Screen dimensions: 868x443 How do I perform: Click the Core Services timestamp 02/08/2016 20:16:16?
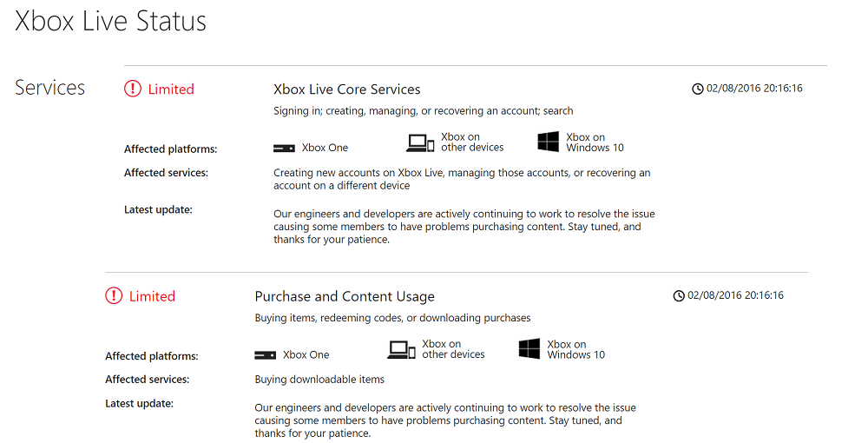[754, 88]
